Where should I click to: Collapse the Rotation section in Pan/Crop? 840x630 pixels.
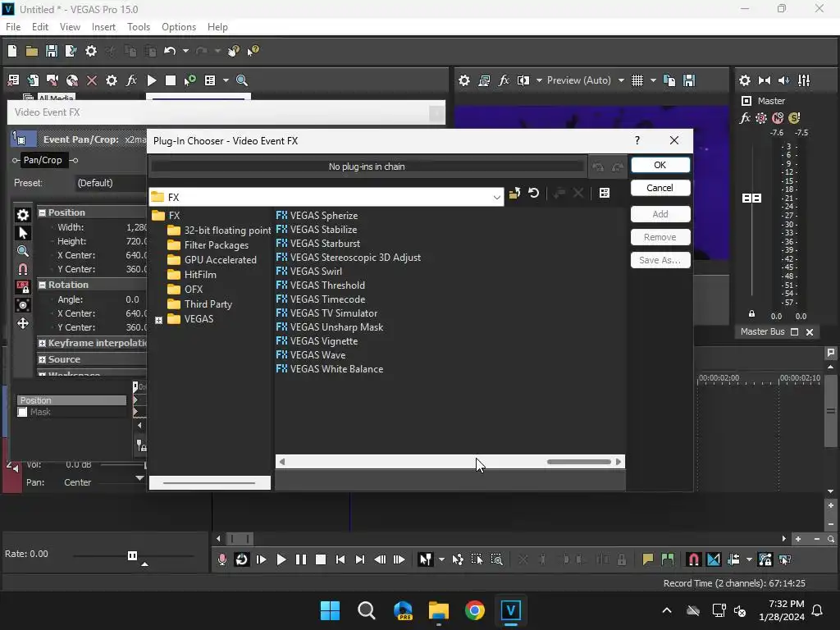[x=43, y=285]
